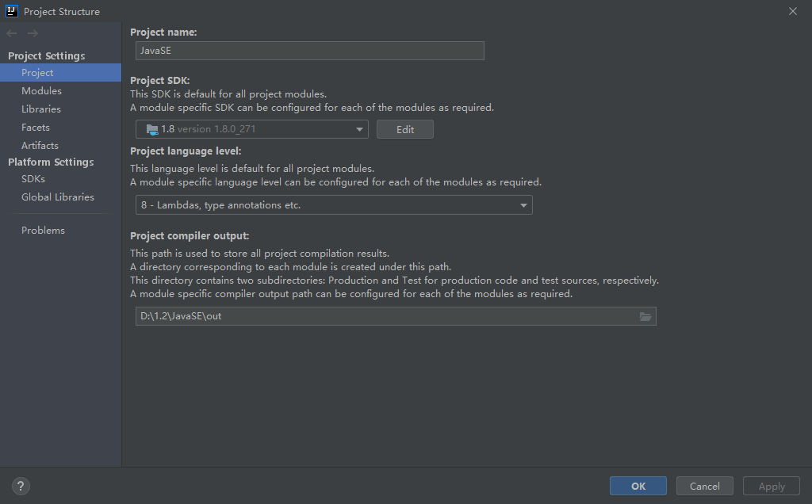The image size is (812, 504).
Task: Click the back navigation arrow
Action: pyautogui.click(x=12, y=33)
